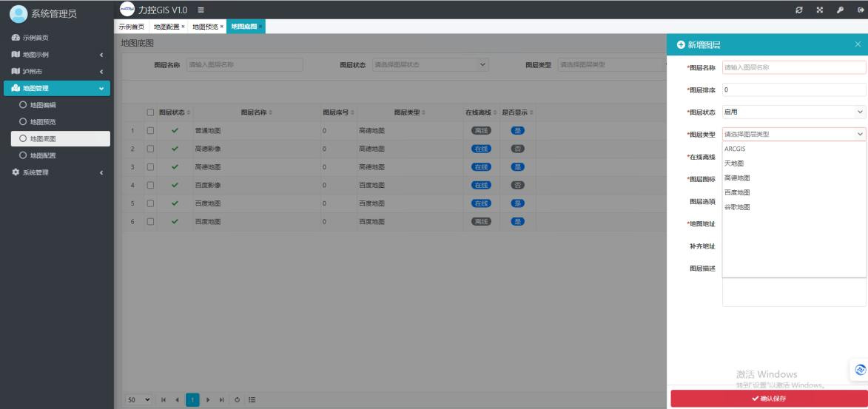Select the checkbox for row 4 百度影像
The image size is (868, 409).
click(x=151, y=184)
